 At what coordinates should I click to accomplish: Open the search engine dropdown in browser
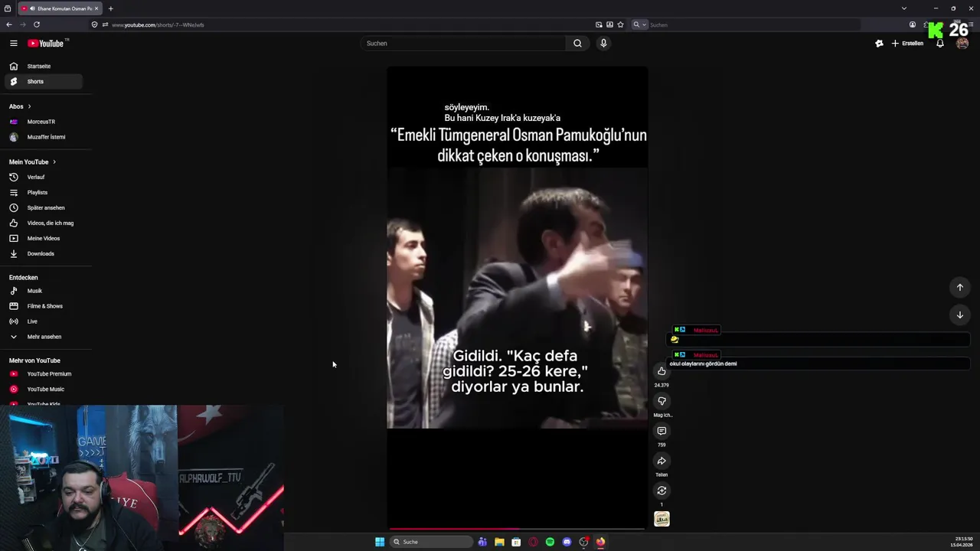coord(639,24)
